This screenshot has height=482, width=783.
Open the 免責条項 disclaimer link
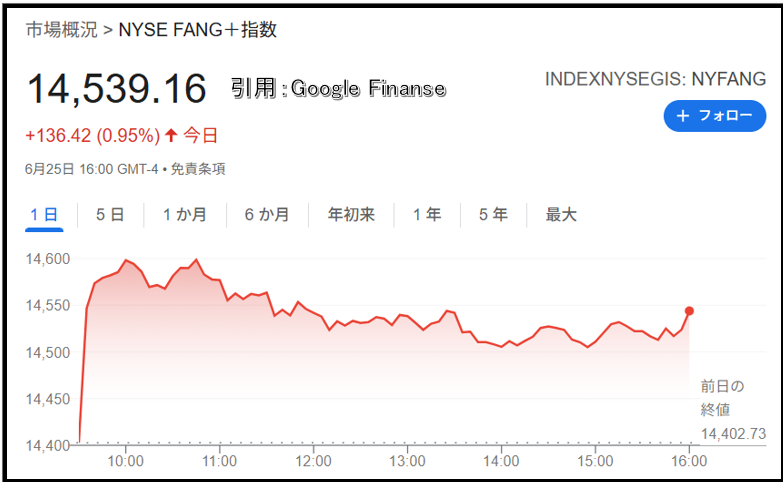198,169
